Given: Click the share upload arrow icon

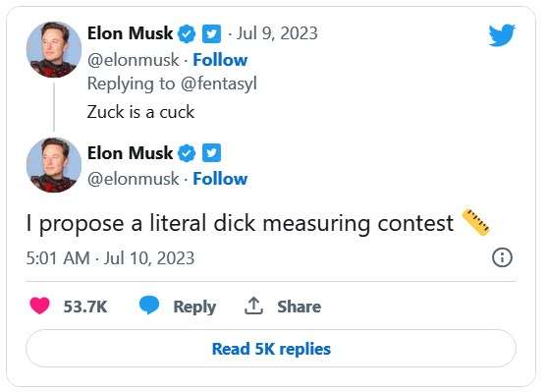Looking at the screenshot, I should [253, 306].
